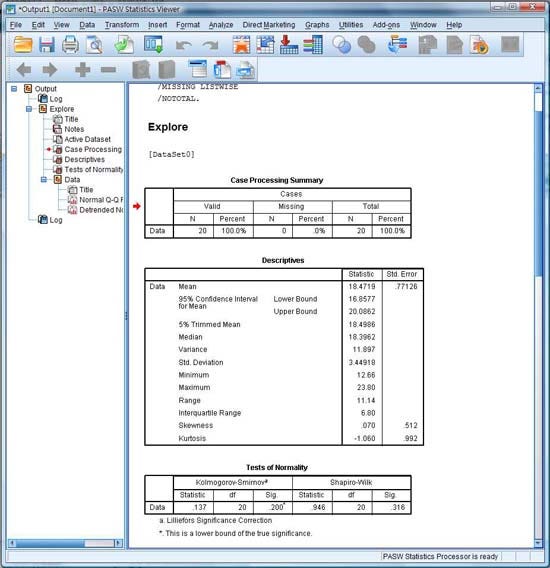The width and height of the screenshot is (550, 568).
Task: Click the Expand plus icon in outline toolbar
Action: coord(83,70)
